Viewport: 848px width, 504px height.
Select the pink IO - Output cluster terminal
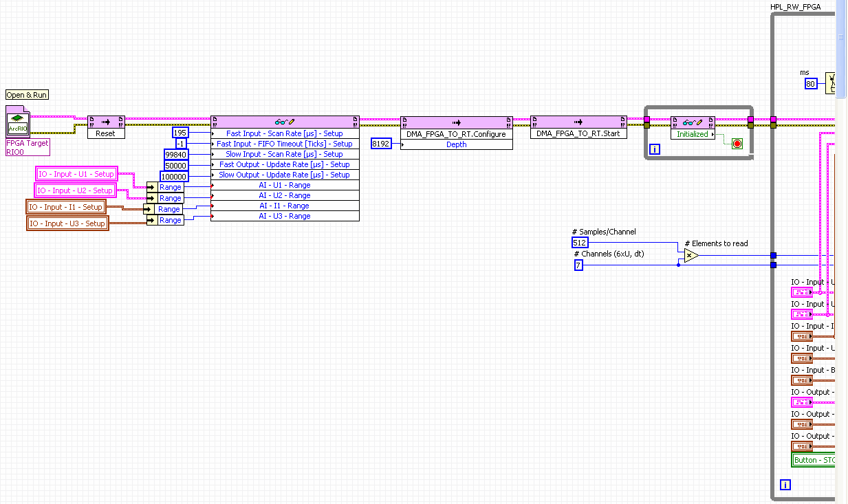coord(802,402)
